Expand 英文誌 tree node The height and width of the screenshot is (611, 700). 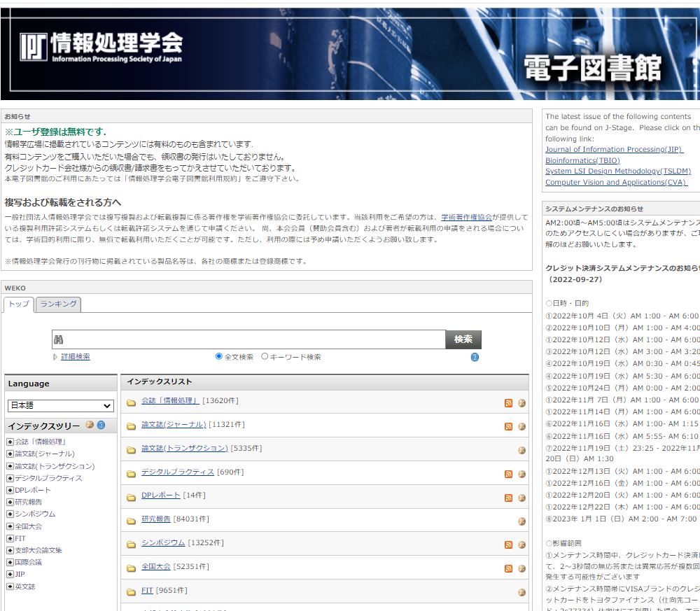[x=10, y=587]
